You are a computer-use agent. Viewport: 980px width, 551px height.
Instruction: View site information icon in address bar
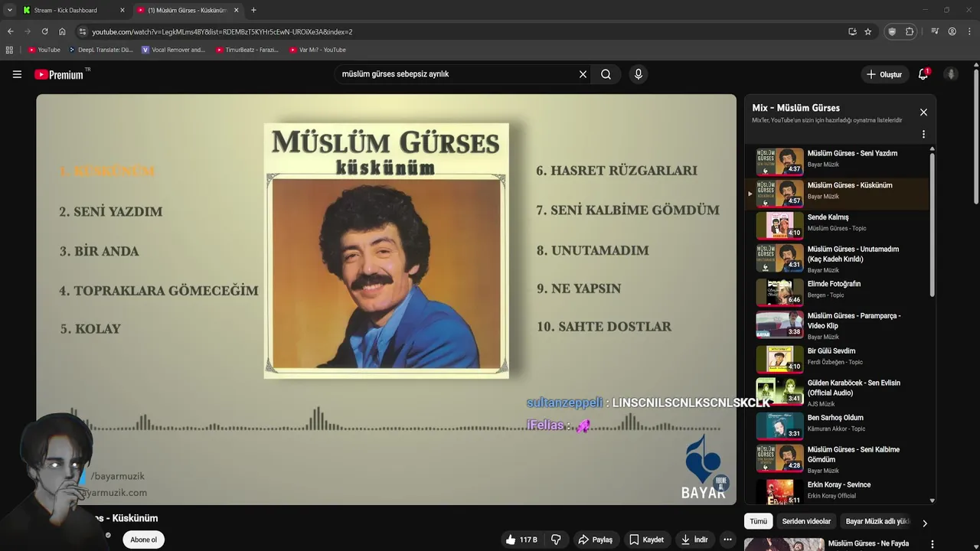pyautogui.click(x=82, y=31)
